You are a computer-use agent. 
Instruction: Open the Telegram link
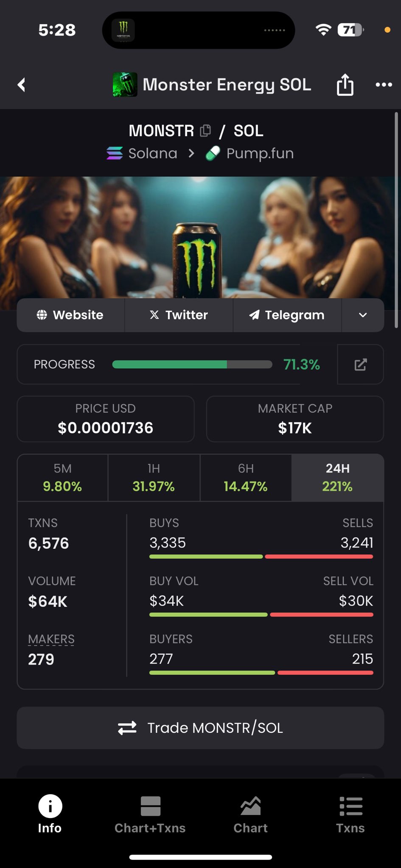pyautogui.click(x=287, y=315)
